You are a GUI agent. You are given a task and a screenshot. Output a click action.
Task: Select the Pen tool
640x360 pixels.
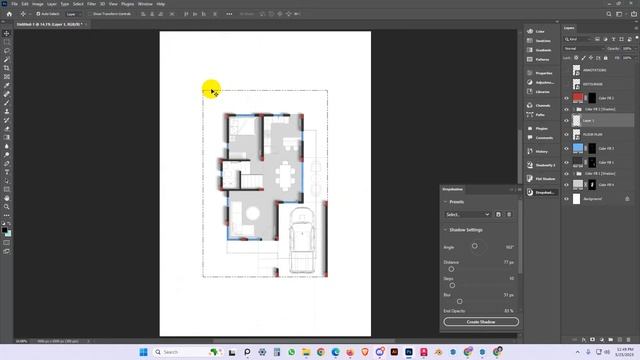click(x=7, y=163)
